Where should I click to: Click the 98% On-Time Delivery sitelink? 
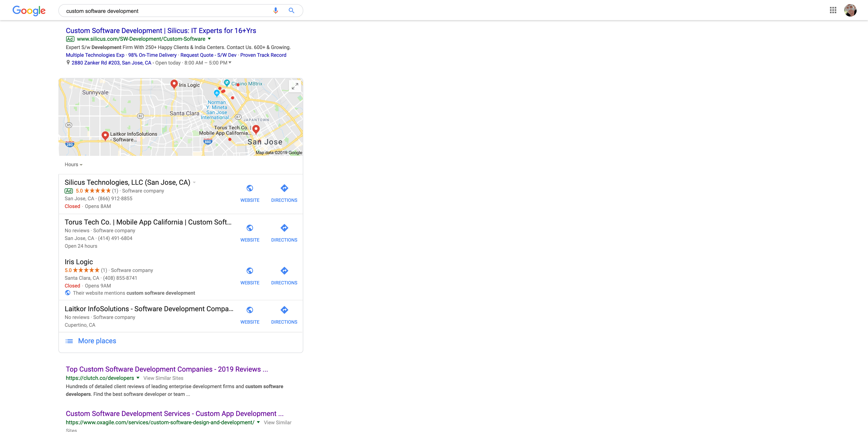[152, 55]
